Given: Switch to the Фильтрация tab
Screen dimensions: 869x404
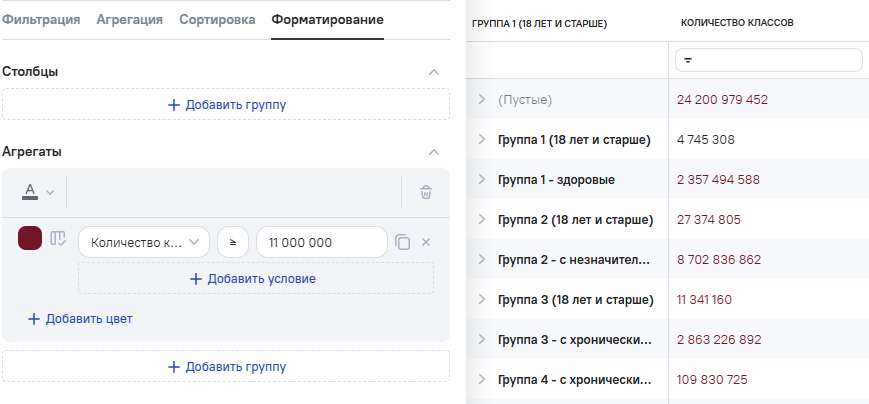Looking at the screenshot, I should tap(41, 19).
